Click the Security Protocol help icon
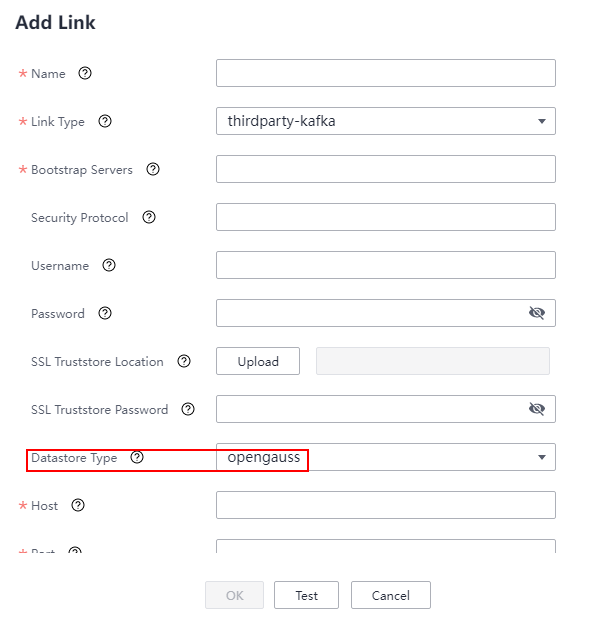The width and height of the screenshot is (601, 618). pos(149,217)
